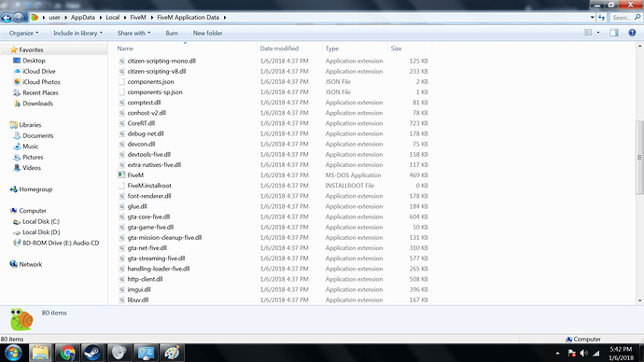Open the more view options arrow
Viewport: 644px width, 362px height.
598,33
